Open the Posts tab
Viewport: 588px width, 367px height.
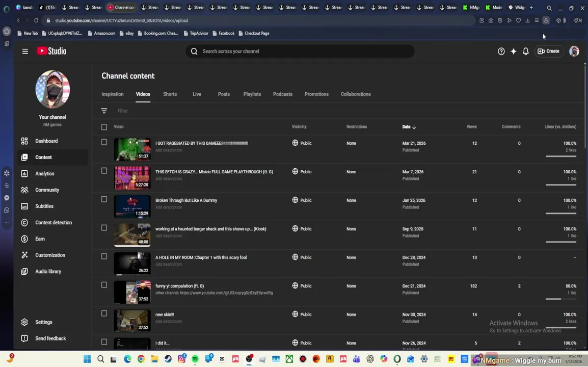224,94
